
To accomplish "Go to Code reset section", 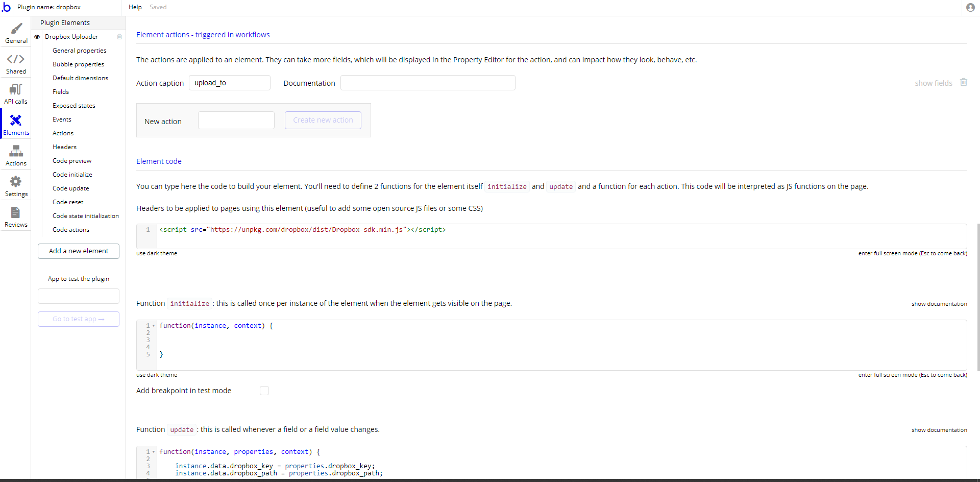I will 68,202.
